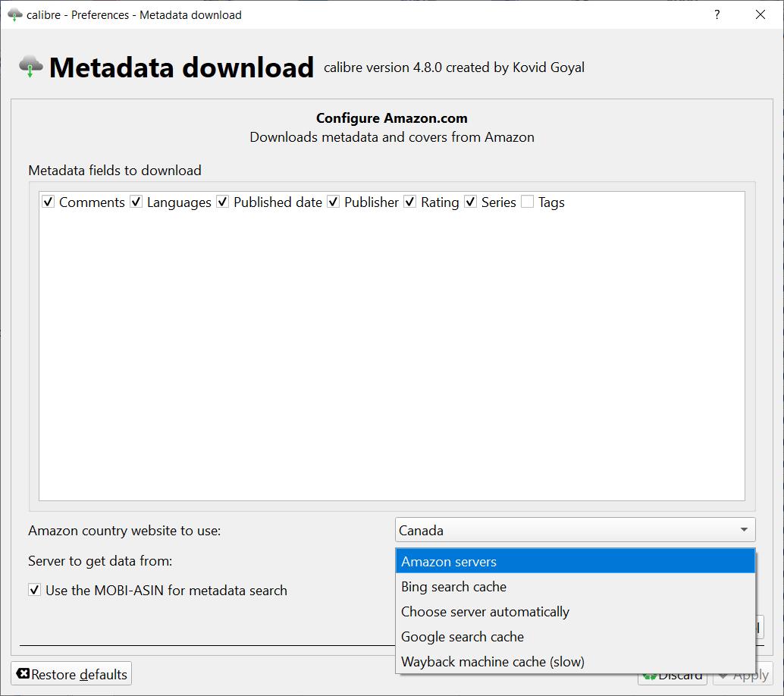This screenshot has width=784, height=696.
Task: Toggle the Publisher checkbox
Action: (x=334, y=202)
